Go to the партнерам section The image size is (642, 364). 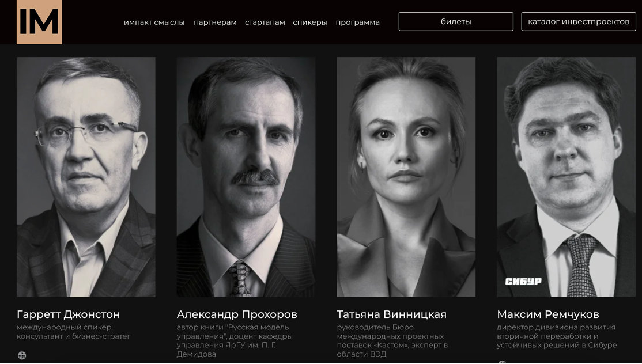215,22
